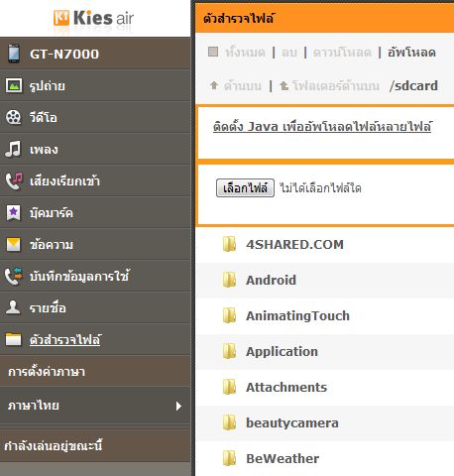Click the บุ๊คมาร์ค bookmark star icon
This screenshot has width=454, height=476.
(13, 212)
